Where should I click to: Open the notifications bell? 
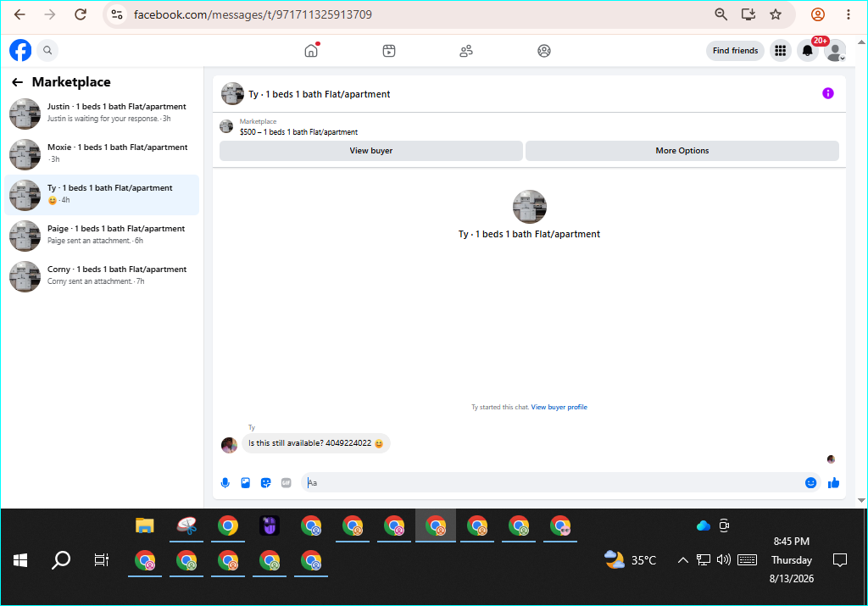click(x=808, y=51)
